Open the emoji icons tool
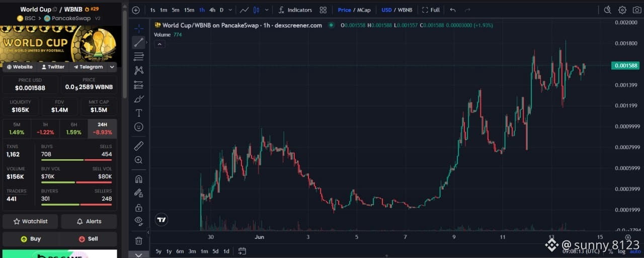Screen dimensions: 644x258 point(139,127)
